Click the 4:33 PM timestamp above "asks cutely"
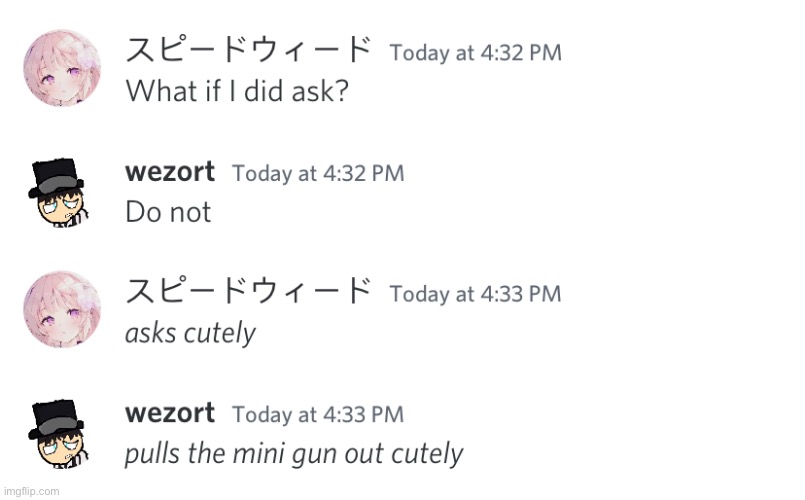Image resolution: width=805 pixels, height=500 pixels. [x=475, y=294]
